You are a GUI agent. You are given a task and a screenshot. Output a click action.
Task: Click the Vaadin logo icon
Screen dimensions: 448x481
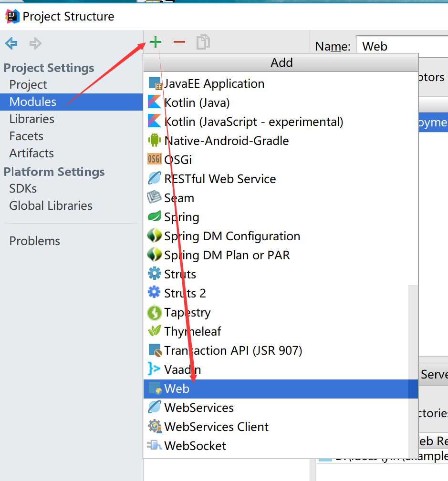click(154, 368)
